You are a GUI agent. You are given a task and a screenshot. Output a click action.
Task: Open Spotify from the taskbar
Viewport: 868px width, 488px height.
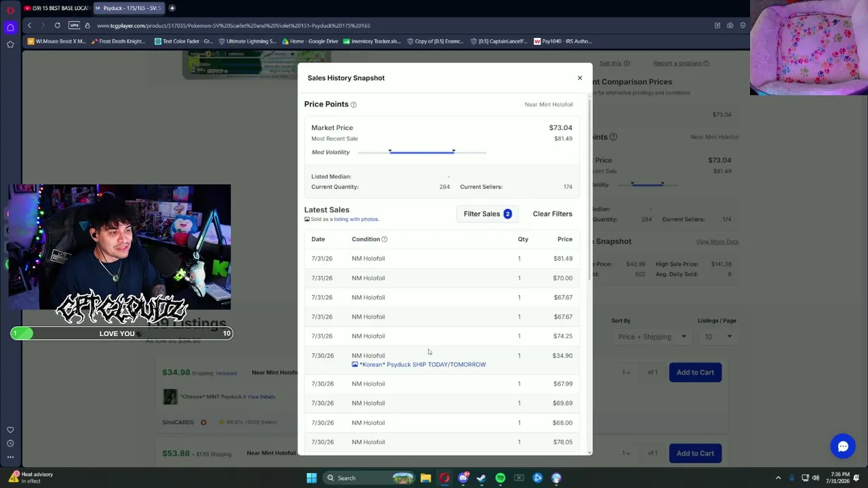click(500, 478)
